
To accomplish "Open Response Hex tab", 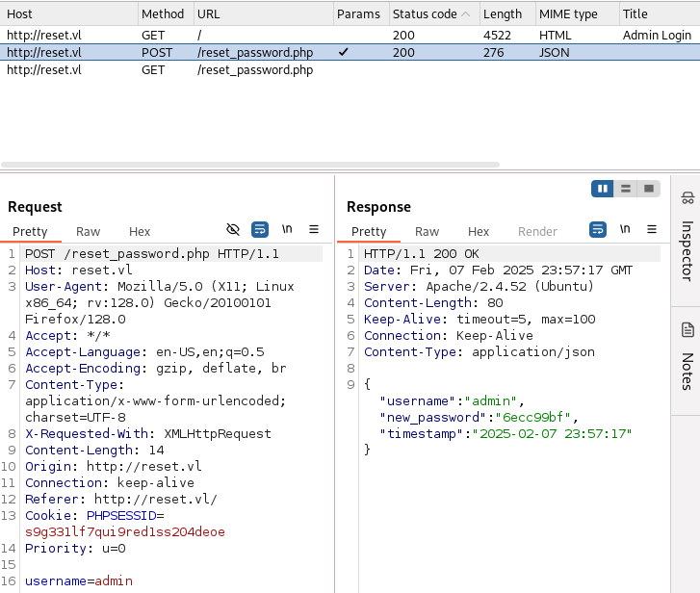I will [x=479, y=232].
